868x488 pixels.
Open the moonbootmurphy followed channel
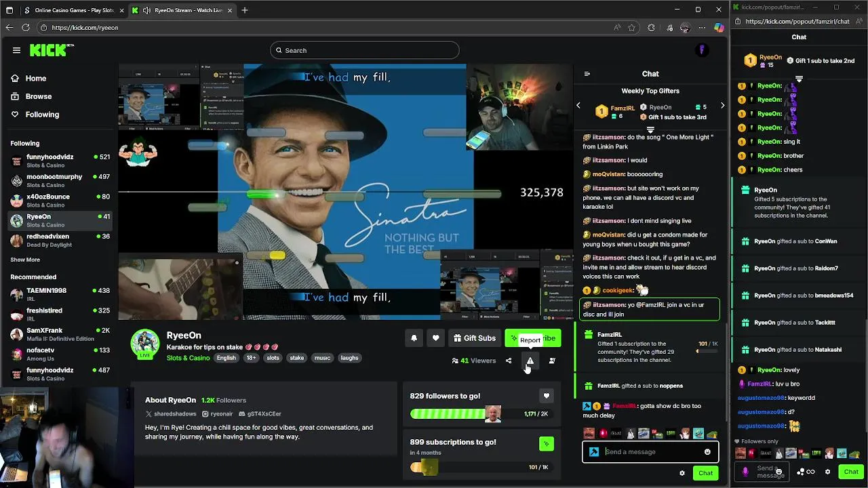coord(60,180)
